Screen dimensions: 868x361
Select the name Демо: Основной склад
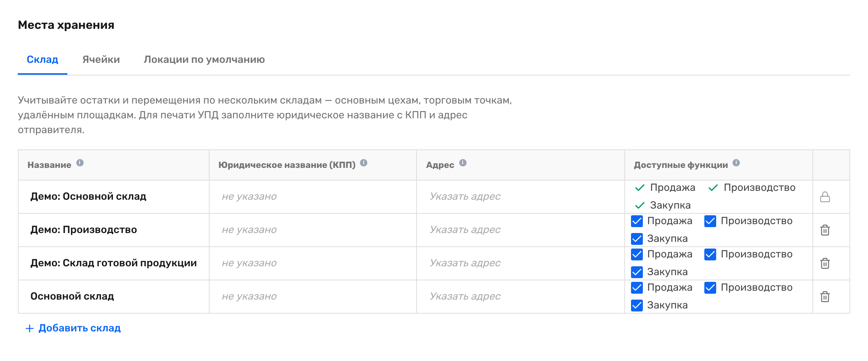click(x=89, y=196)
